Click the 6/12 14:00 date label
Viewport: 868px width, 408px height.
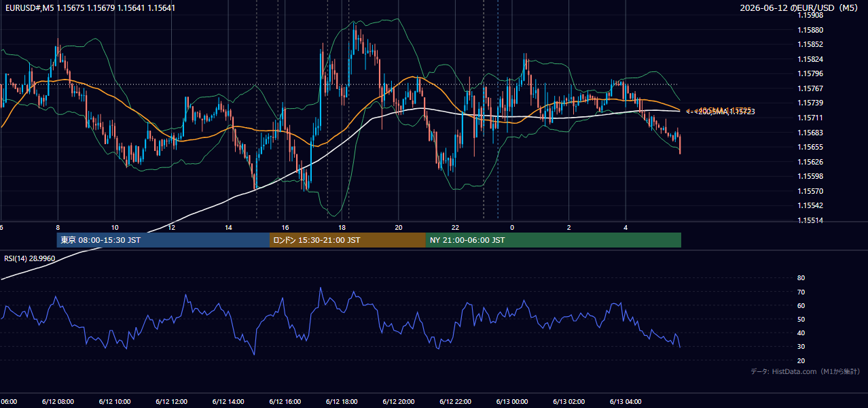point(228,402)
